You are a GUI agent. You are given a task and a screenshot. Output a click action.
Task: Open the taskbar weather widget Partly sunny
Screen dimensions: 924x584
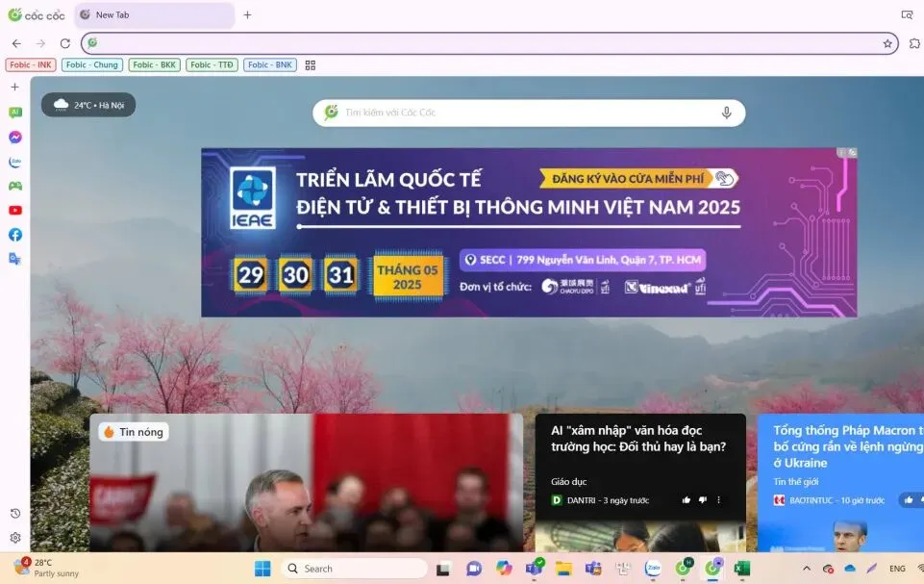[x=47, y=568]
